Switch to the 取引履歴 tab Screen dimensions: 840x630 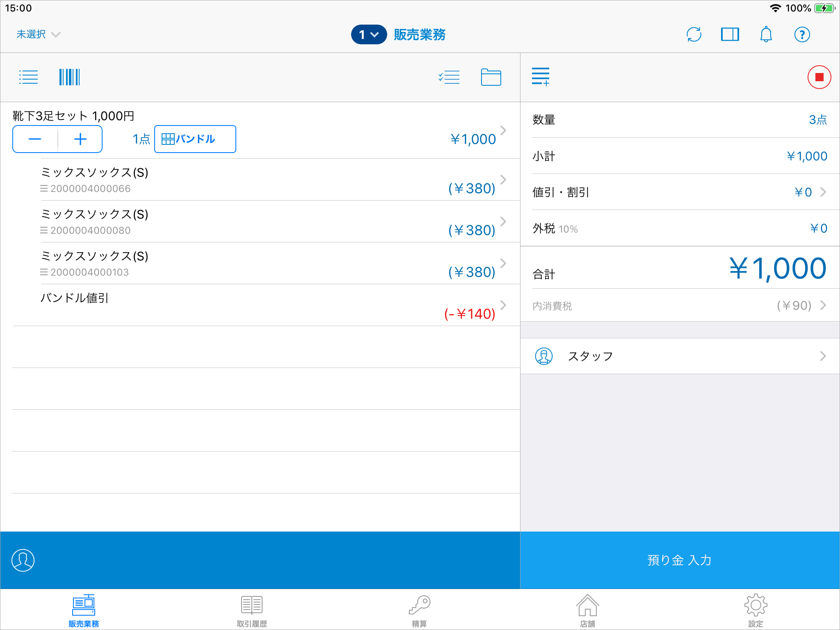pyautogui.click(x=252, y=610)
